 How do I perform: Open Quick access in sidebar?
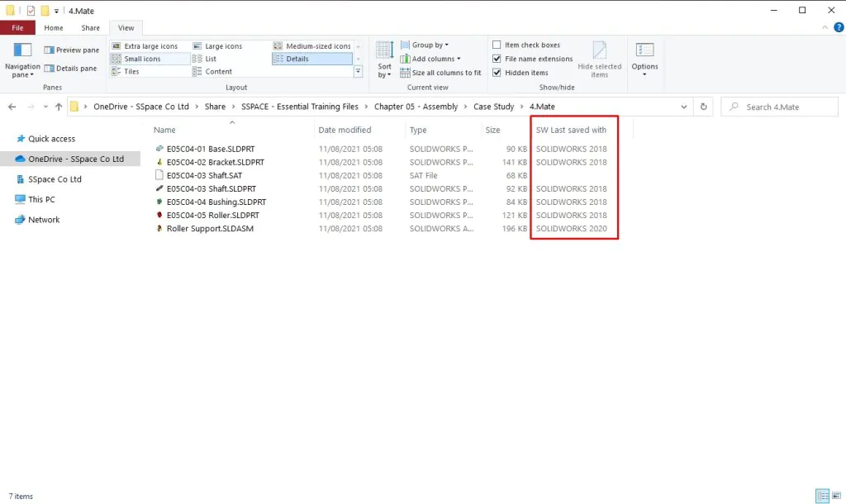coord(45,139)
